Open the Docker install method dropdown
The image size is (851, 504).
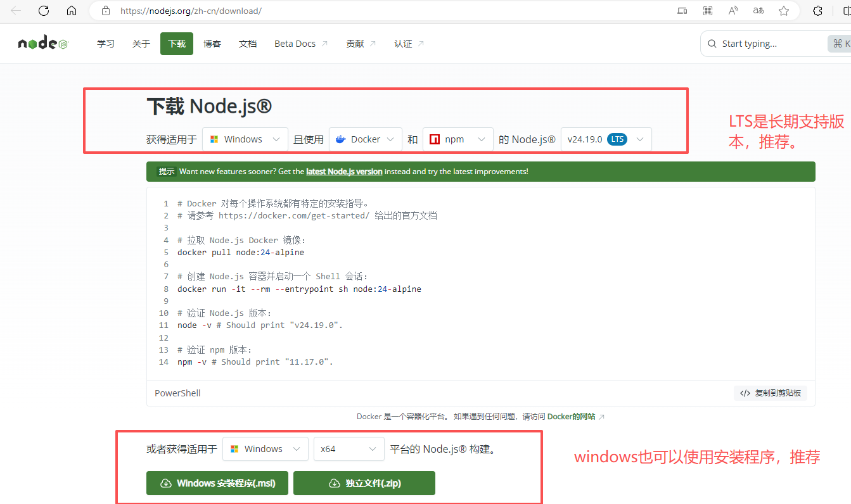[366, 139]
